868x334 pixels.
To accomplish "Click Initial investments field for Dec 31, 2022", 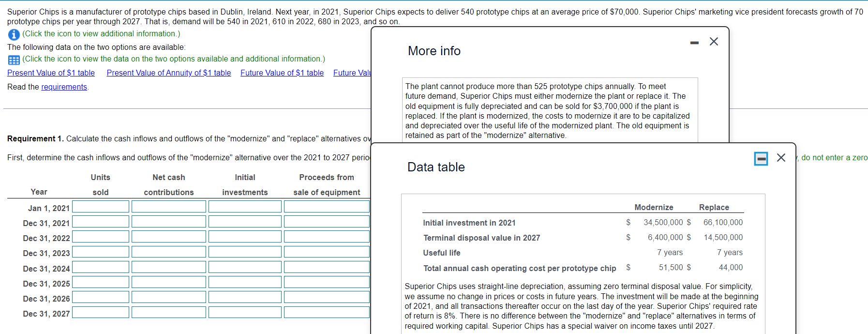I will pyautogui.click(x=245, y=237).
